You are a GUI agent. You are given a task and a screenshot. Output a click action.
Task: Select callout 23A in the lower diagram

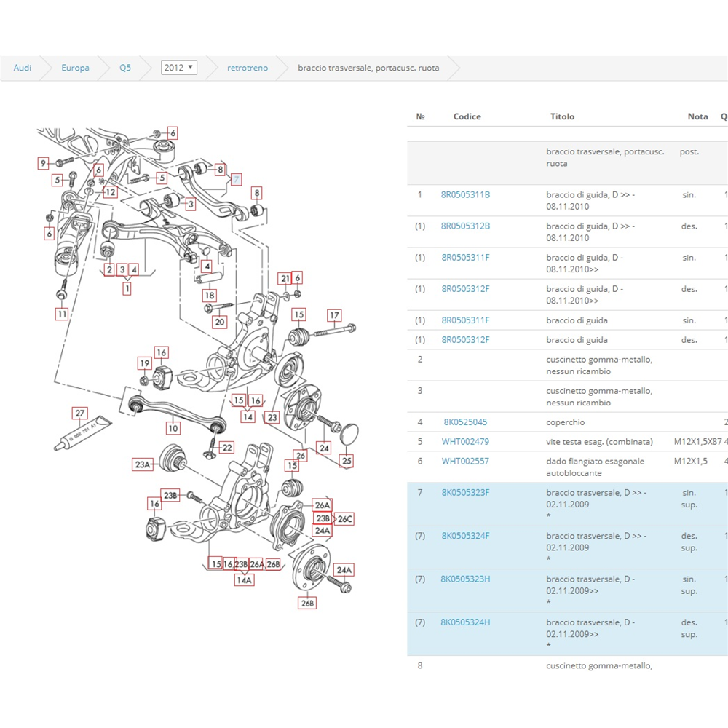[142, 464]
